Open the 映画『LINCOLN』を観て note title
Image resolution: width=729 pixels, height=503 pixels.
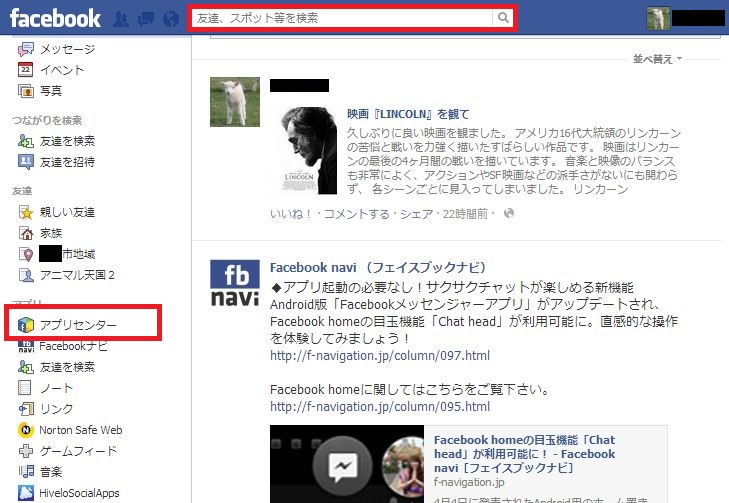(408, 114)
